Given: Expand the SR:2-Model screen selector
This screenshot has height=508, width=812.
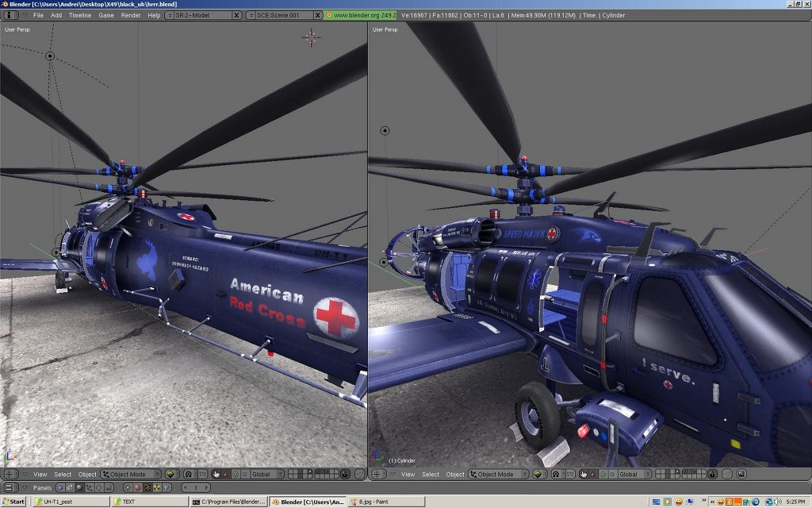Looking at the screenshot, I should (170, 15).
